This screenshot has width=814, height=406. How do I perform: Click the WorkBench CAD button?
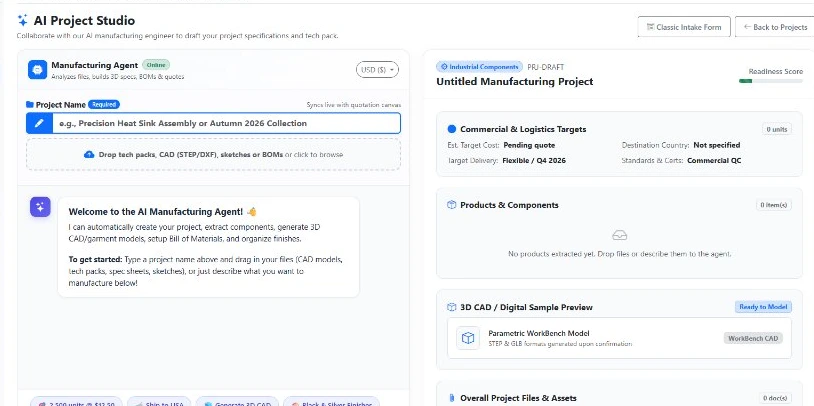click(x=753, y=338)
